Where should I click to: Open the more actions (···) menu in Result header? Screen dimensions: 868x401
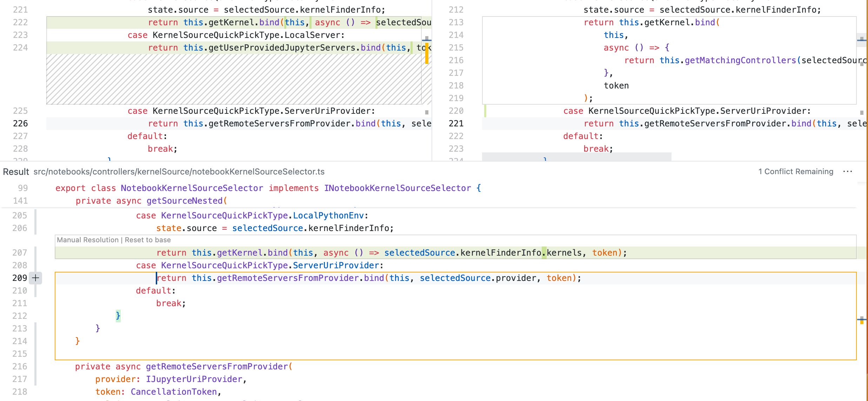(848, 172)
